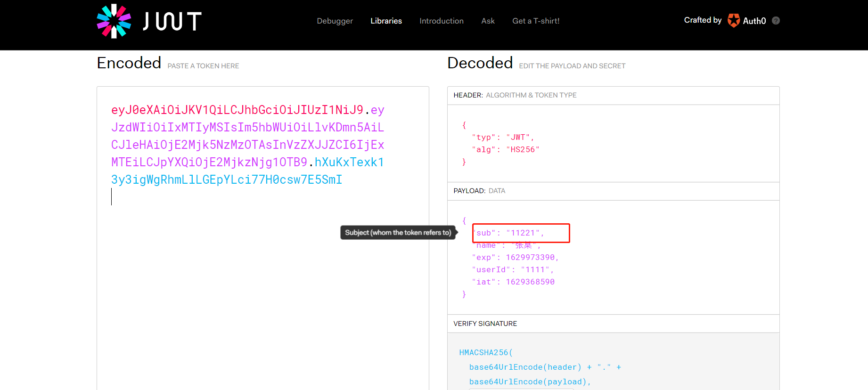Click the EDIT THE PAYLOAD AND SECRET hint

(x=572, y=66)
